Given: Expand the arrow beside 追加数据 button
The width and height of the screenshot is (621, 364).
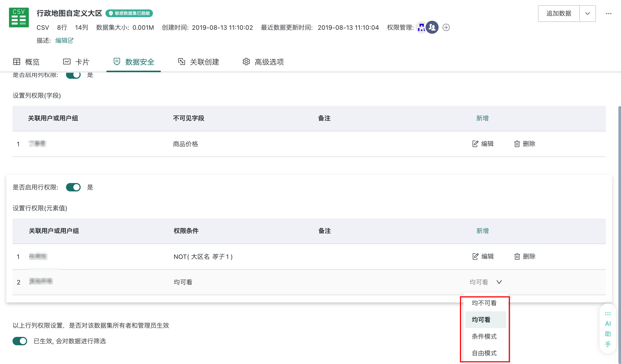Looking at the screenshot, I should (x=587, y=14).
